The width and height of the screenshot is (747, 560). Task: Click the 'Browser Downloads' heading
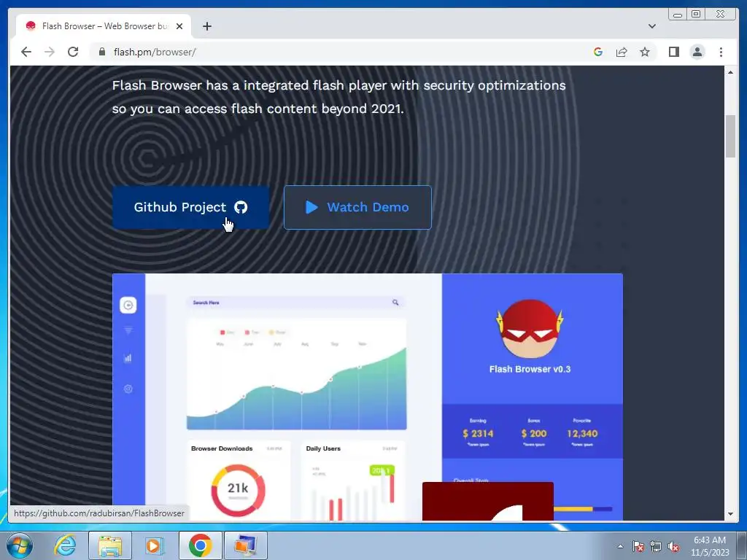tap(222, 448)
